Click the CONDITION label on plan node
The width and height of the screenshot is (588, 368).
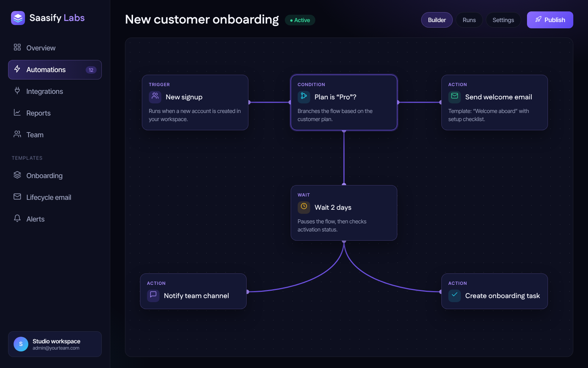311,85
